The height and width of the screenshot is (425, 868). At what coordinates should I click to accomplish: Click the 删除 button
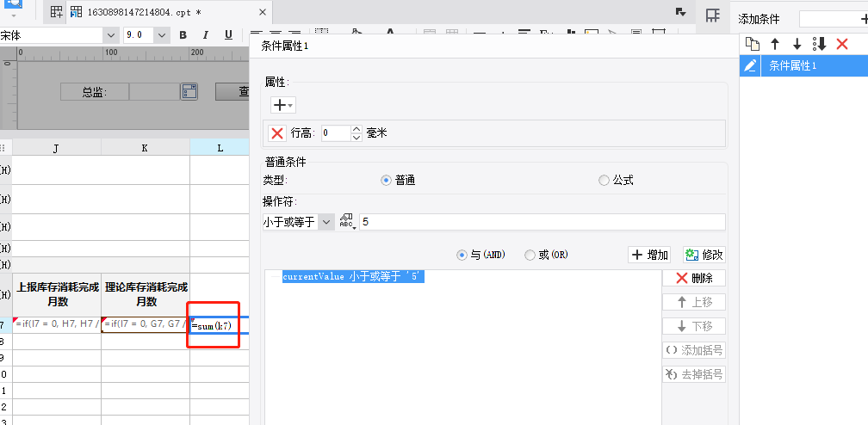694,279
